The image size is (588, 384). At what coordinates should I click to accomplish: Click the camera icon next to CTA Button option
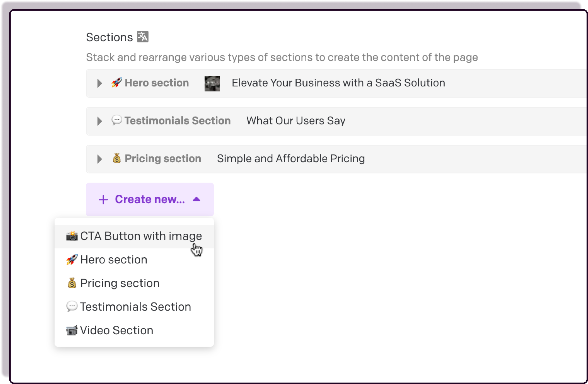72,236
